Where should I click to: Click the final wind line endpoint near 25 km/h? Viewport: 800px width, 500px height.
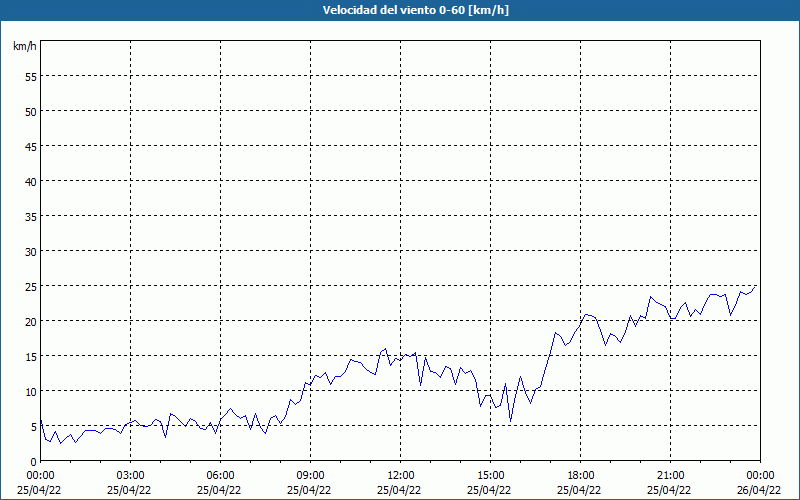click(x=755, y=287)
